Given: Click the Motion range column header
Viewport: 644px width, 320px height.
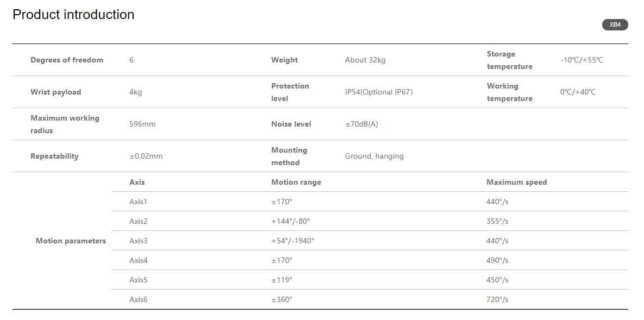Looking at the screenshot, I should point(296,182).
